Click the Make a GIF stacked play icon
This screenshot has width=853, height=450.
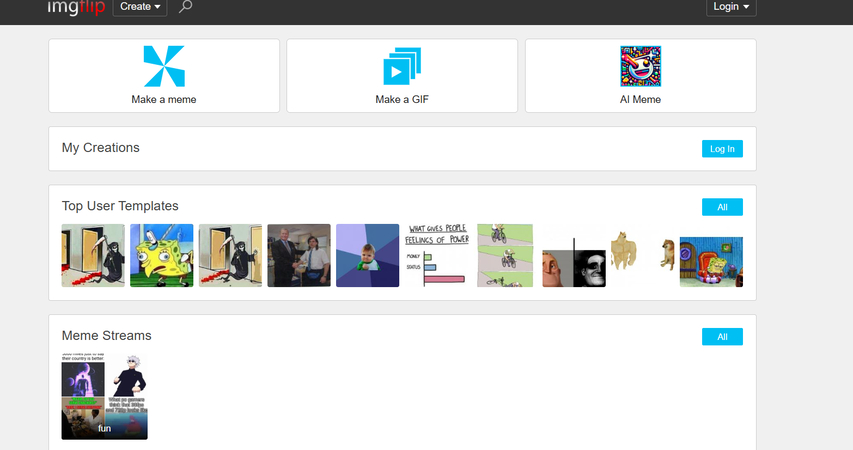402,66
